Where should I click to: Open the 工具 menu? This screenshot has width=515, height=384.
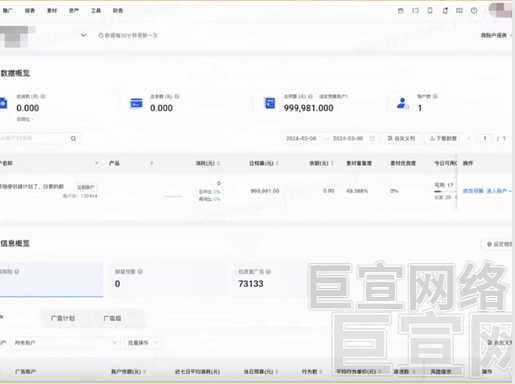tap(96, 11)
